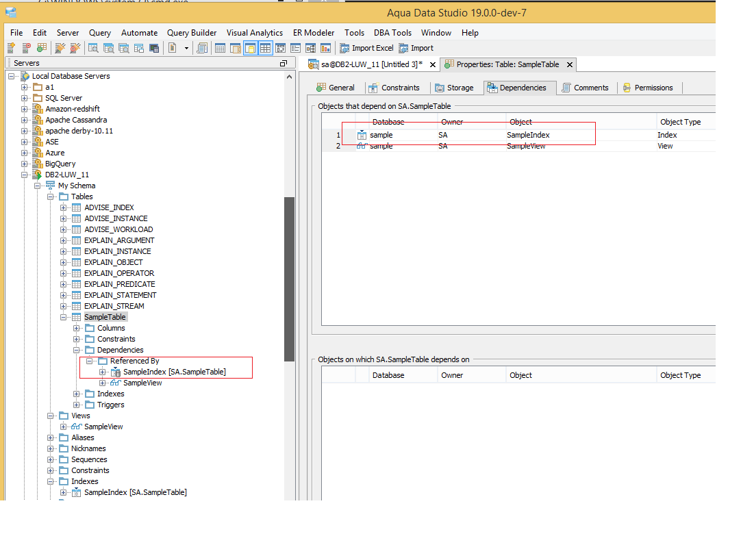Viewport: 741px width, 560px height.
Task: Click the DB2-LUW_11 connected server icon
Action: click(38, 175)
